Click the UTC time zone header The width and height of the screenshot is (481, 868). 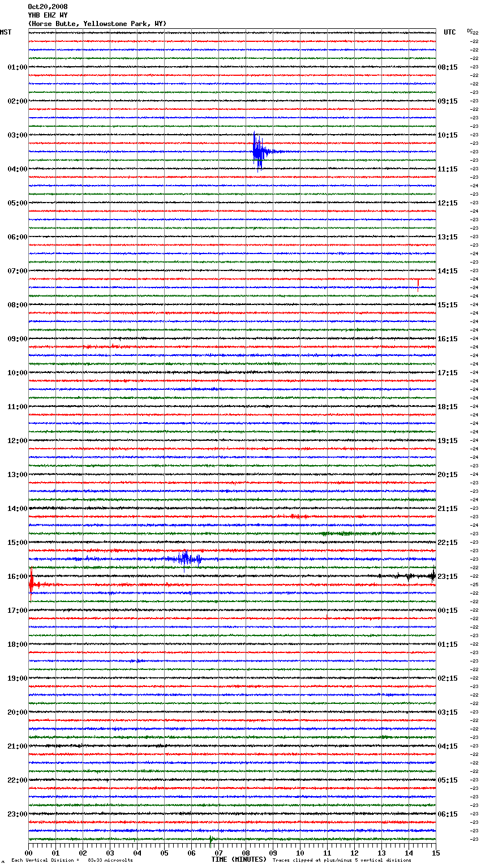pos(450,32)
